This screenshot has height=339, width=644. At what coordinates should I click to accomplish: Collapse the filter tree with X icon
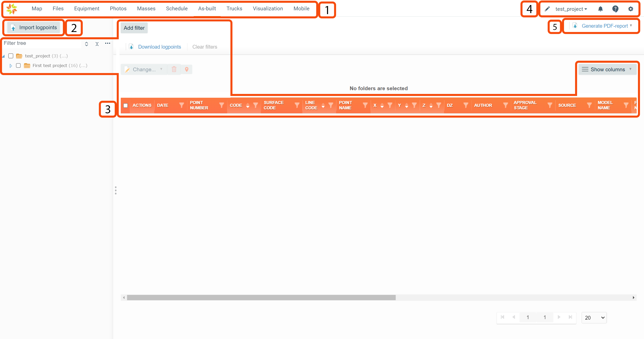[97, 44]
